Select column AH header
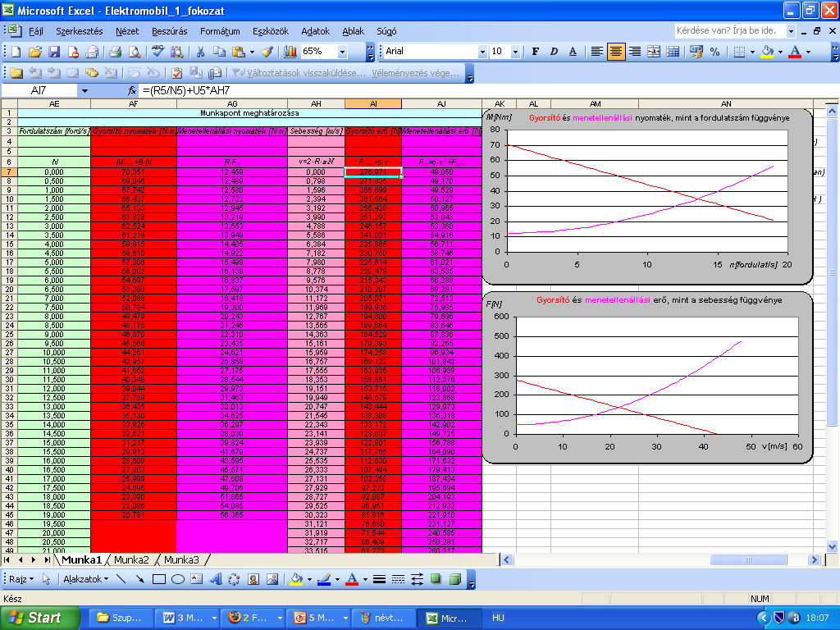This screenshot has height=630, width=840. (x=316, y=104)
